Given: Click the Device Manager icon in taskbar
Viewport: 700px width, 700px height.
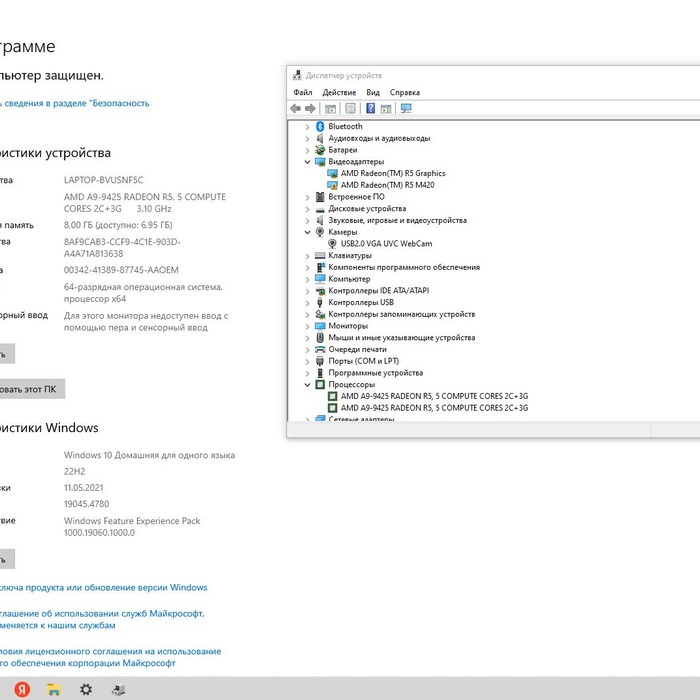Looking at the screenshot, I should tap(118, 689).
